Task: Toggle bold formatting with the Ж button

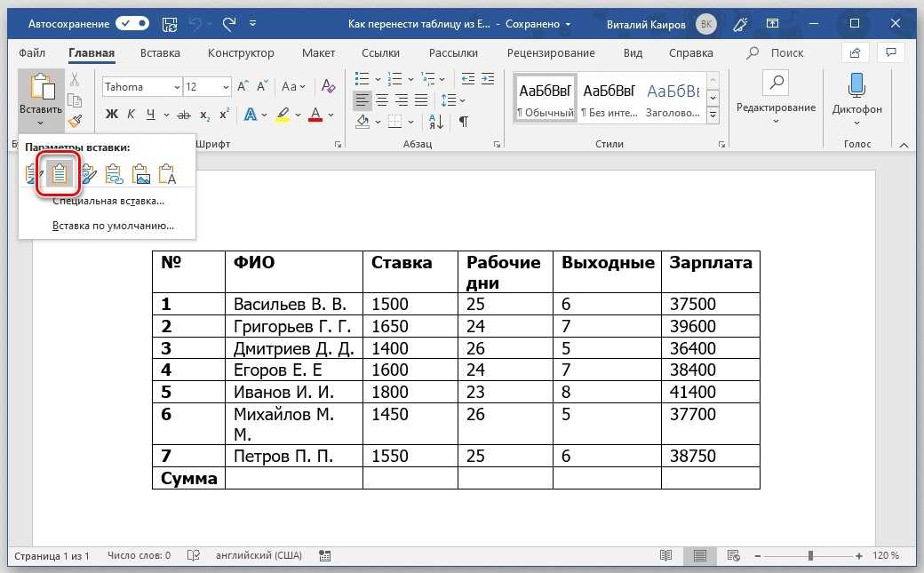Action: (112, 115)
